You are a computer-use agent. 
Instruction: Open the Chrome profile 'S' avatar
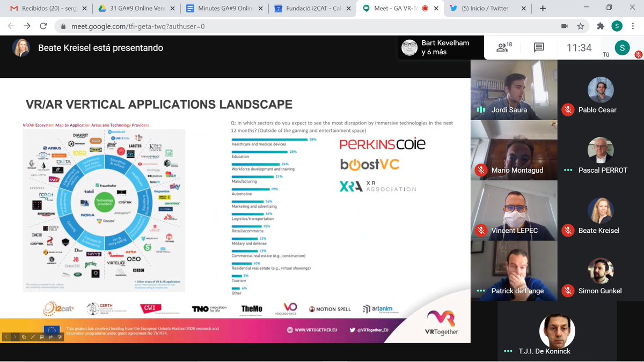(x=617, y=26)
